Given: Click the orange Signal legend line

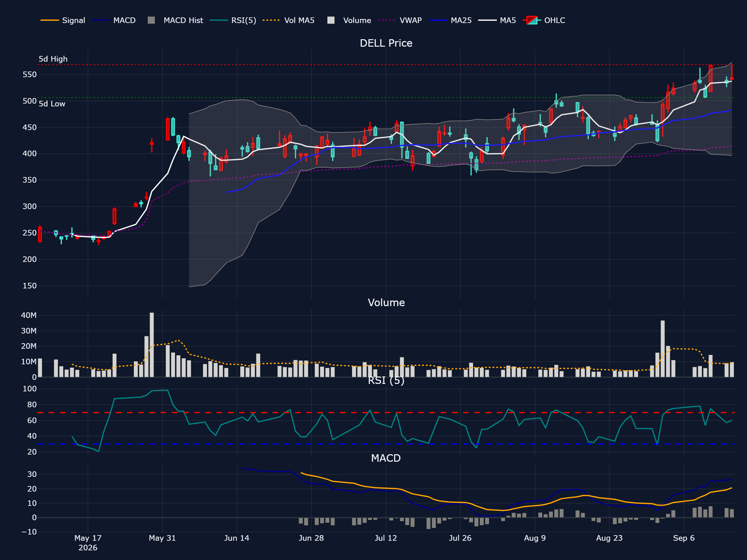Looking at the screenshot, I should (x=49, y=20).
